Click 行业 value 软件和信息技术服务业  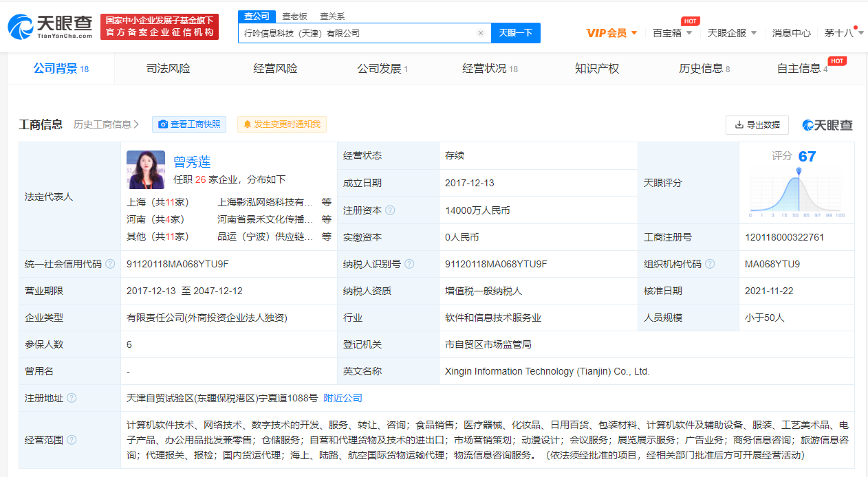tap(493, 318)
